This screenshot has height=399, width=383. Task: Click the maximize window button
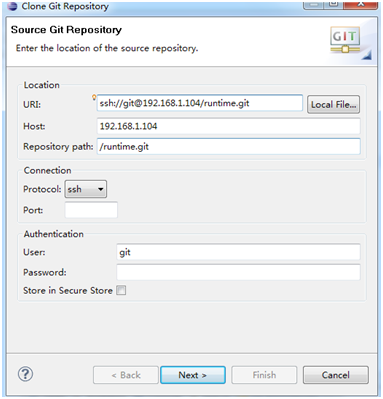tap(334, 4)
